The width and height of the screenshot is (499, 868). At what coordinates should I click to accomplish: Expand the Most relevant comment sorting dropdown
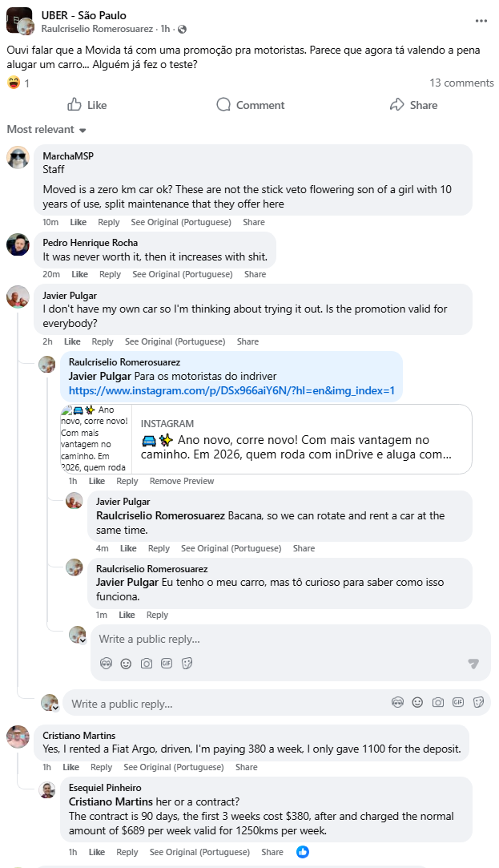click(x=46, y=130)
